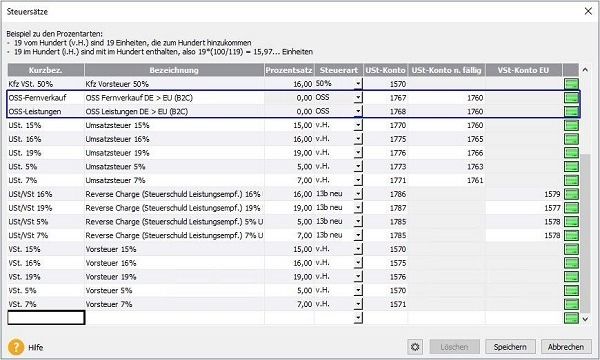Click the Speichern button
This screenshot has width=600, height=360.
click(510, 347)
